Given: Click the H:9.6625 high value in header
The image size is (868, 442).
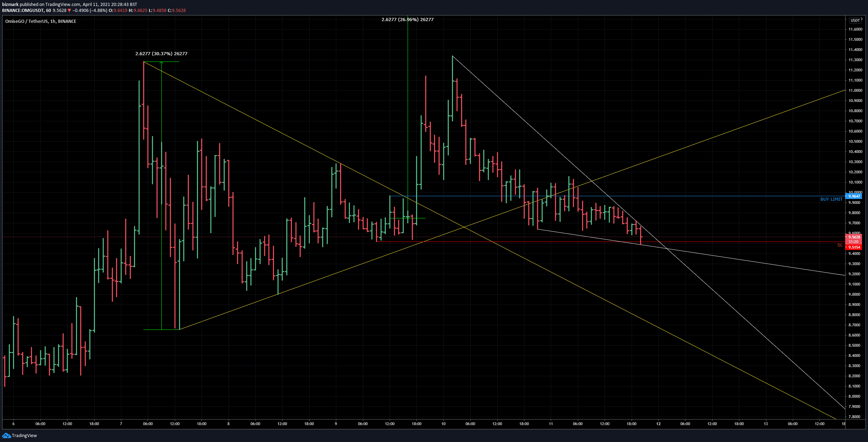Looking at the screenshot, I should pos(138,11).
